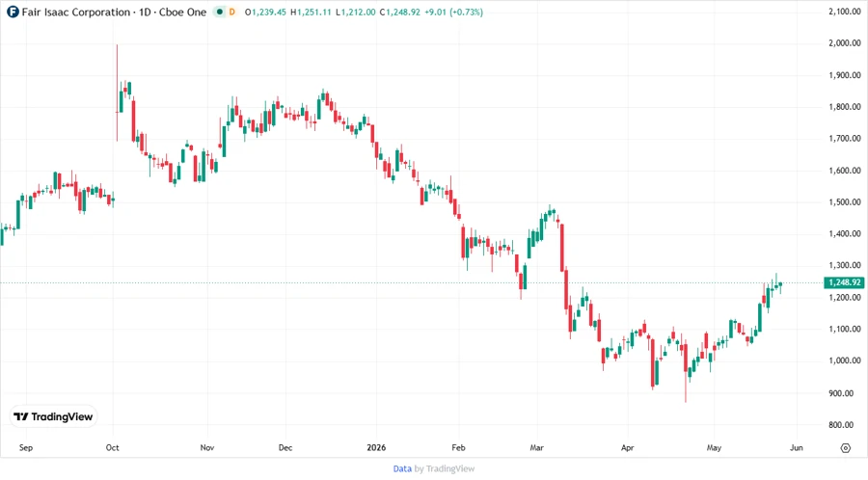
Task: Click the 1,500.00 price axis label
Action: pyautogui.click(x=845, y=201)
